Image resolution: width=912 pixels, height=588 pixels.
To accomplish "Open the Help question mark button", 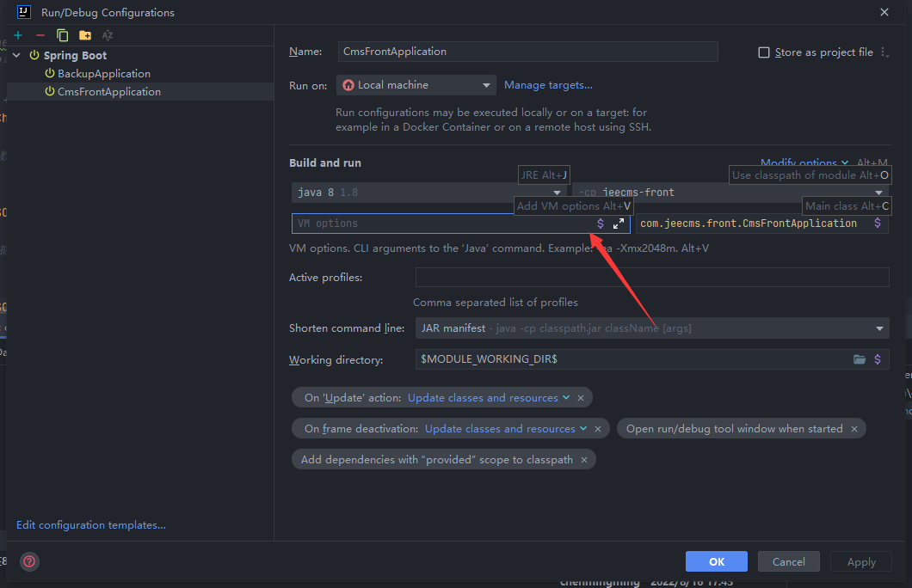I will point(29,561).
